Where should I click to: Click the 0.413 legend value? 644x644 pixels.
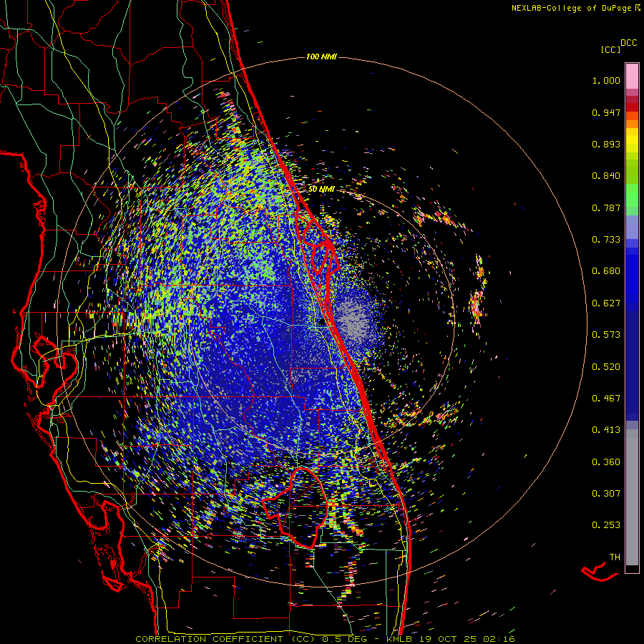pos(606,430)
